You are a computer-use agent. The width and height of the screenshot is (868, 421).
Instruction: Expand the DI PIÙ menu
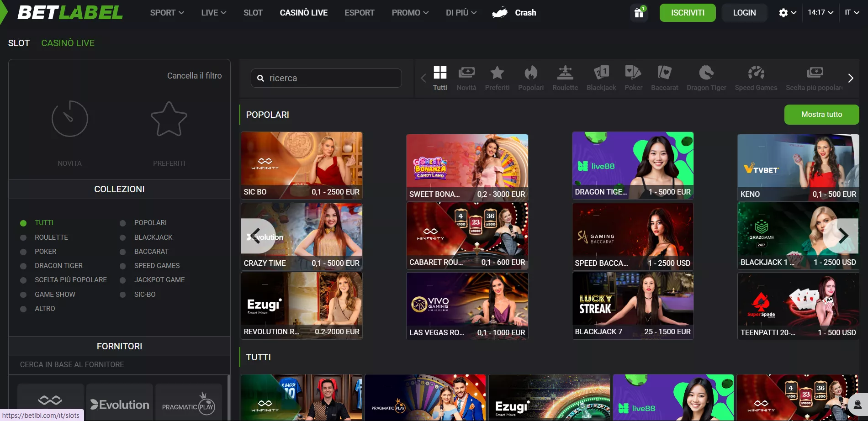click(x=460, y=12)
